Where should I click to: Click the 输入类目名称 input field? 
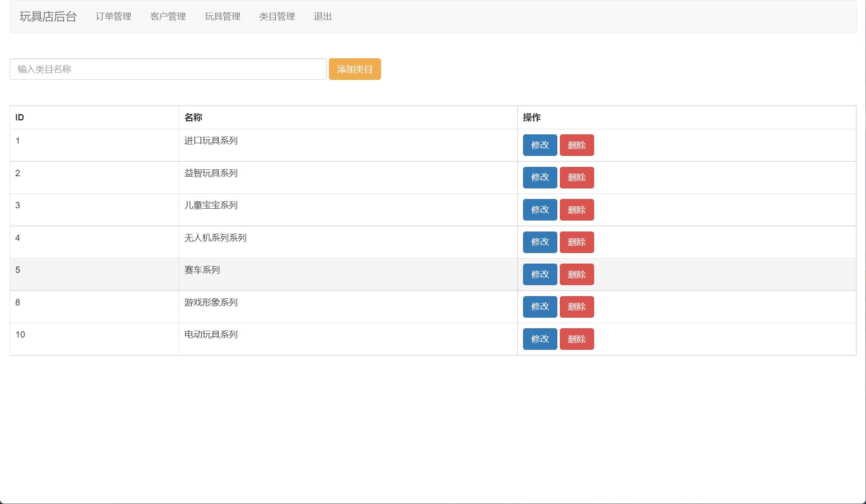167,69
